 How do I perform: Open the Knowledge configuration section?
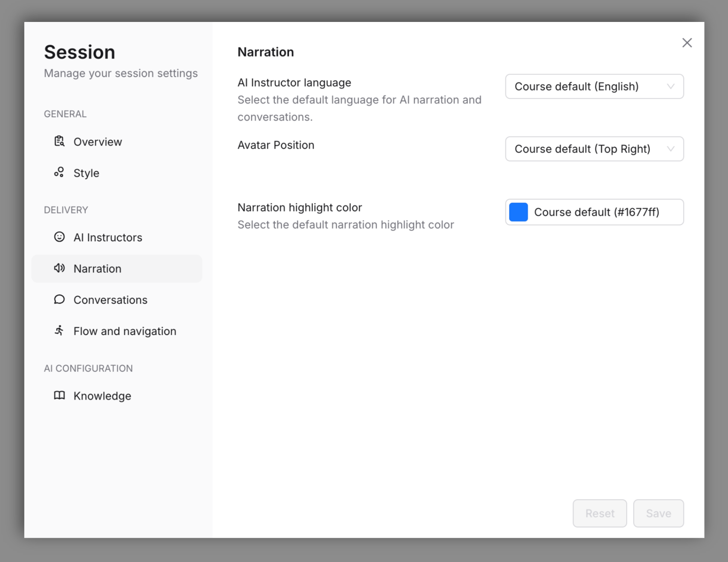coord(102,395)
